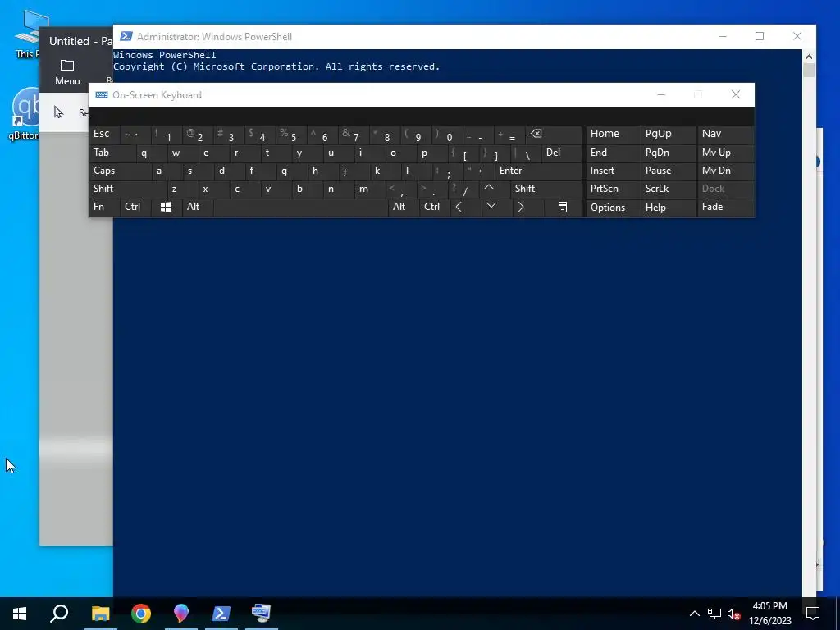The image size is (840, 630).
Task: Open the network status tray icon
Action: pyautogui.click(x=714, y=614)
